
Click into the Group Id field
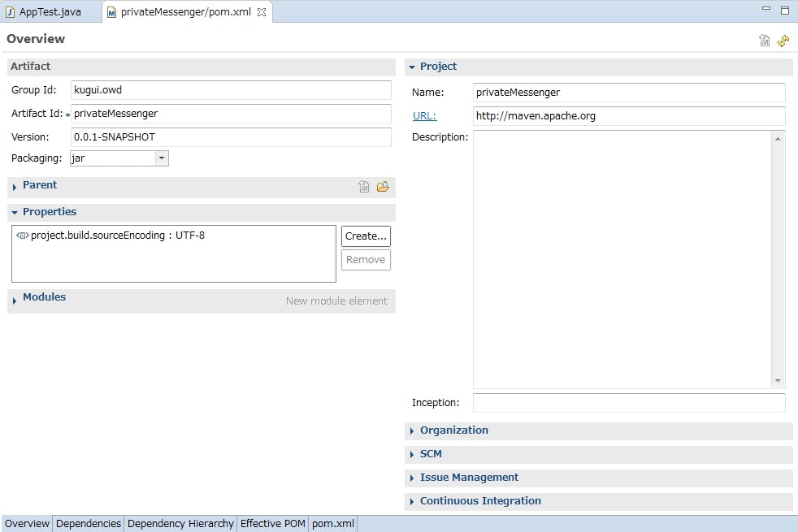(231, 90)
